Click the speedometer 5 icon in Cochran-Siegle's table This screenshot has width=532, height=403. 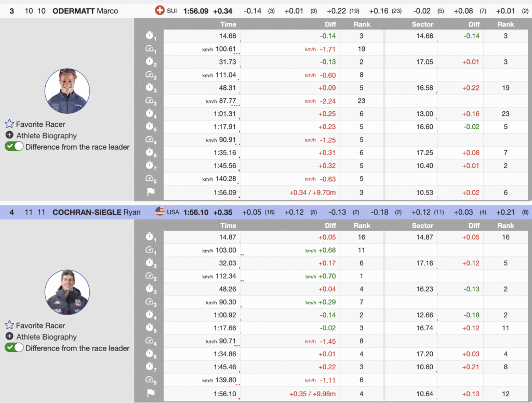150,380
